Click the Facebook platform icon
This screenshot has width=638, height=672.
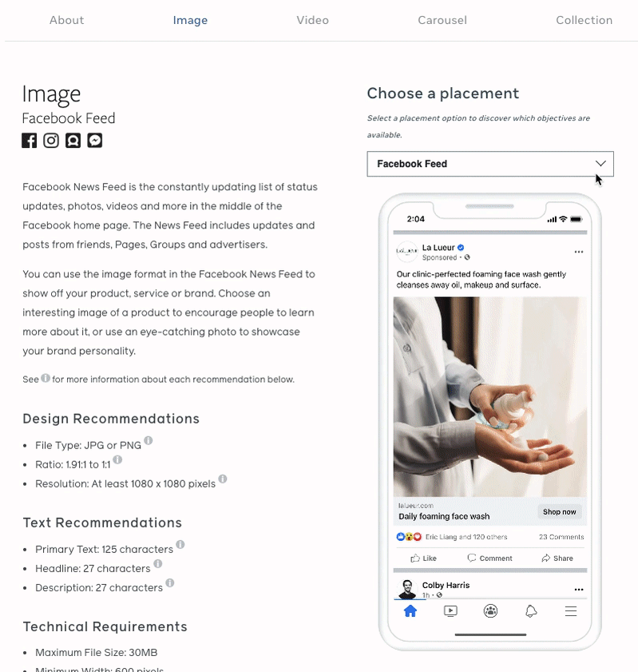pyautogui.click(x=29, y=141)
